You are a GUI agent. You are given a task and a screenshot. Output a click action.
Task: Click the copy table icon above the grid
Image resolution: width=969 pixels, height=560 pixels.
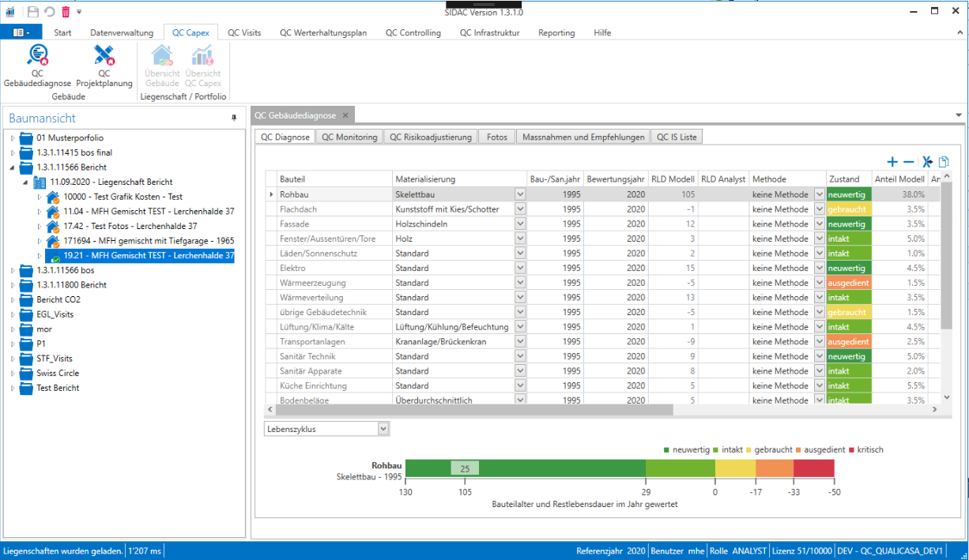pyautogui.click(x=944, y=161)
